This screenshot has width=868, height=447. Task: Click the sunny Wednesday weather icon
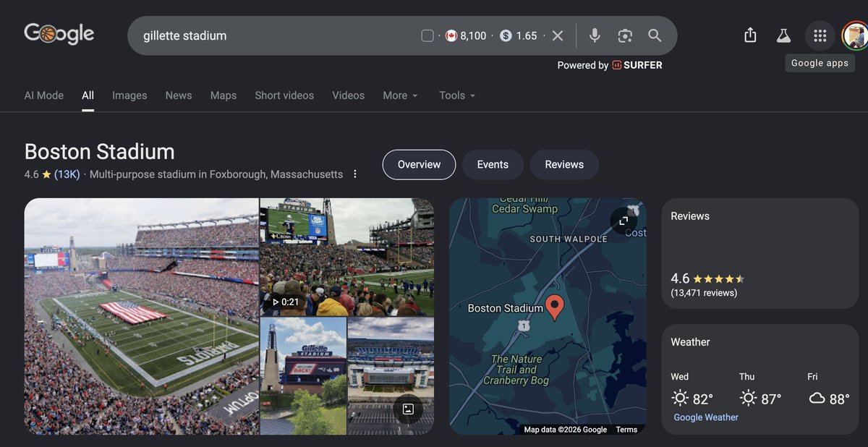coord(680,398)
